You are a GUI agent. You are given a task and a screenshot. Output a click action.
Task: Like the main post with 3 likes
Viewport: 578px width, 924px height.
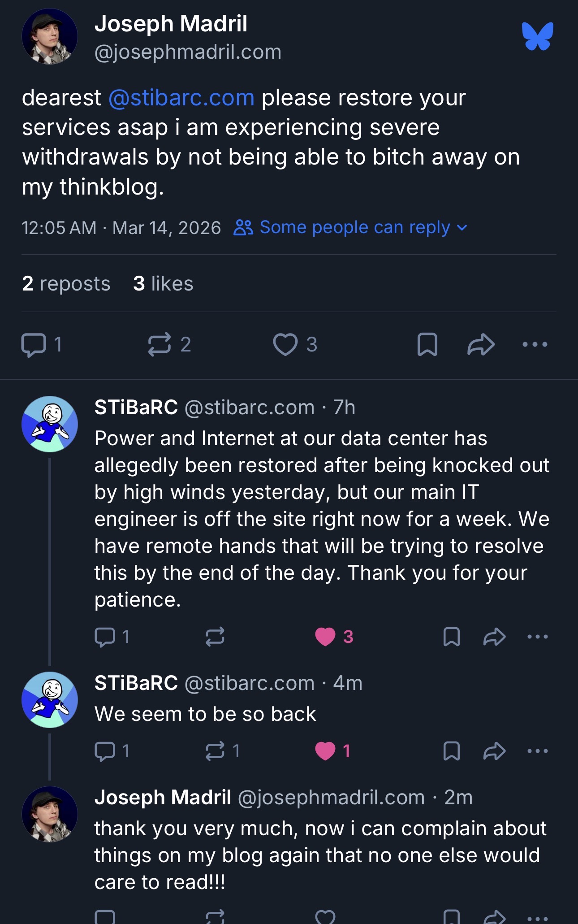point(285,344)
